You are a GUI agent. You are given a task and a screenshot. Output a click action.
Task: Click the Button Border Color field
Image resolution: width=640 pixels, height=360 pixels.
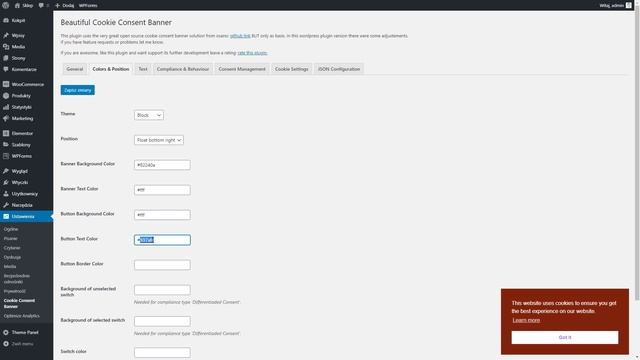click(x=162, y=265)
